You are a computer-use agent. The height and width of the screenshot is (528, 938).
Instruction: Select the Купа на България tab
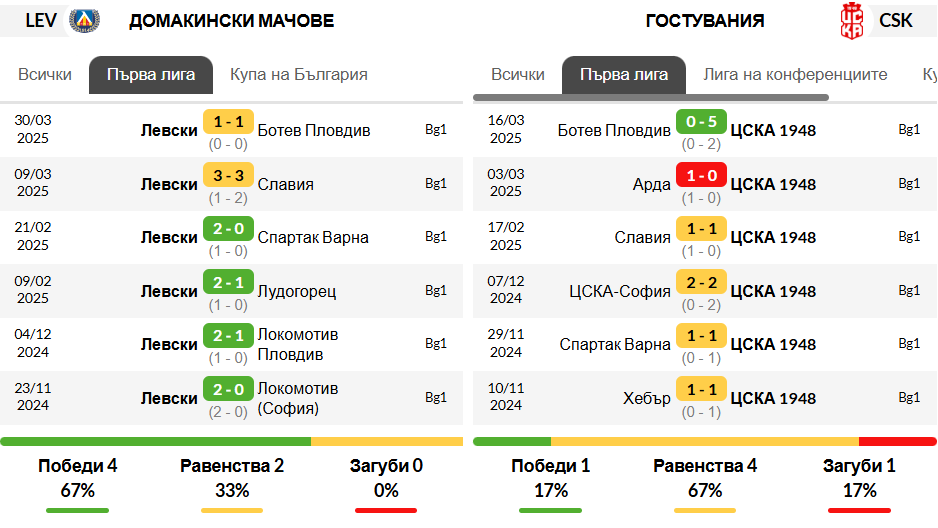point(299,75)
